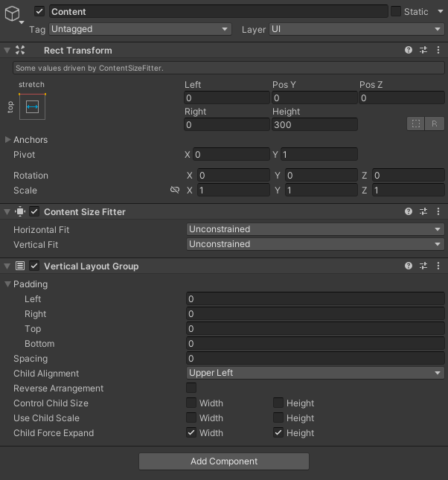This screenshot has height=480, width=448.
Task: Open Rect Transform presets icon
Action: click(x=423, y=50)
